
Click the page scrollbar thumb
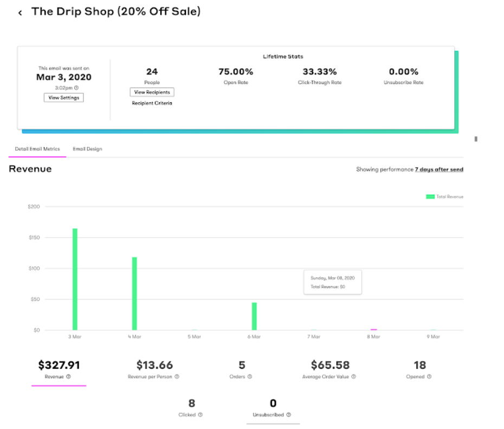(x=476, y=139)
